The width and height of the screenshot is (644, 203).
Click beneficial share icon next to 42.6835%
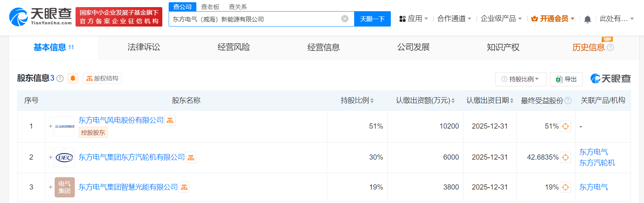pos(565,157)
